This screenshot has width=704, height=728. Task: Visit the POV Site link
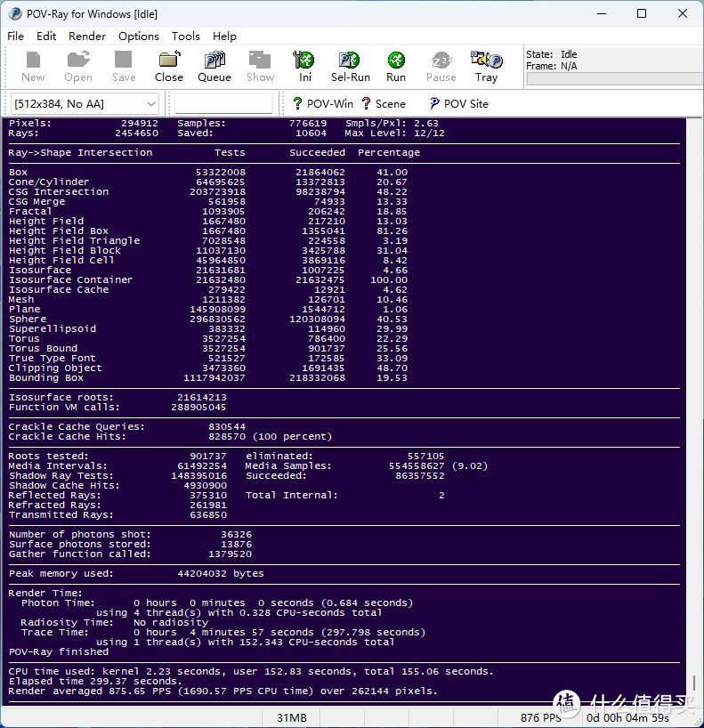(x=459, y=103)
